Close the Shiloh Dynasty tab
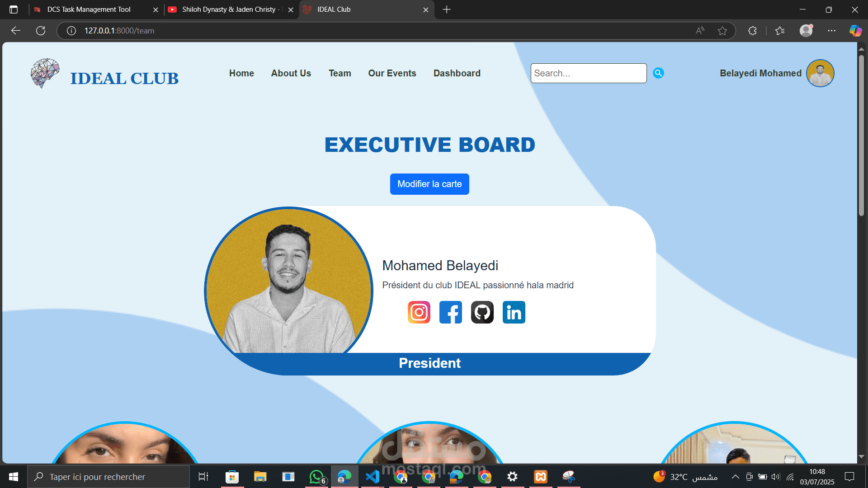Image resolution: width=868 pixels, height=488 pixels. click(x=291, y=9)
